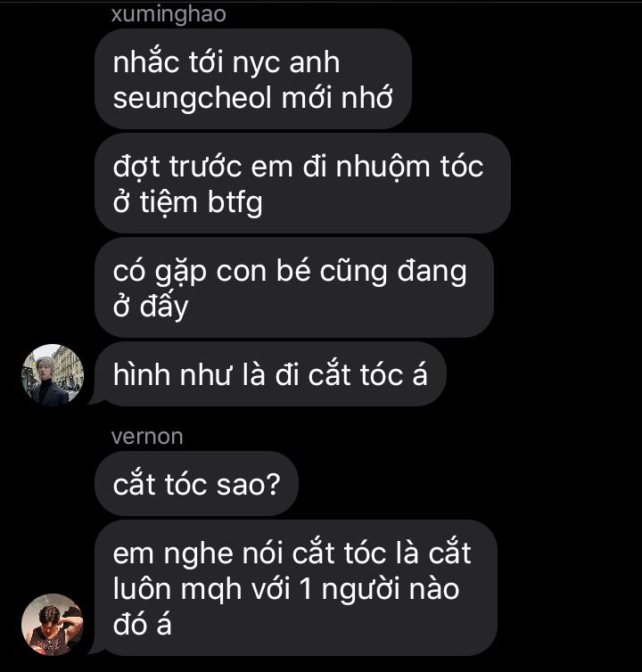This screenshot has width=642, height=672.
Task: Click the word 'nhuộm' in second message
Action: (x=383, y=168)
